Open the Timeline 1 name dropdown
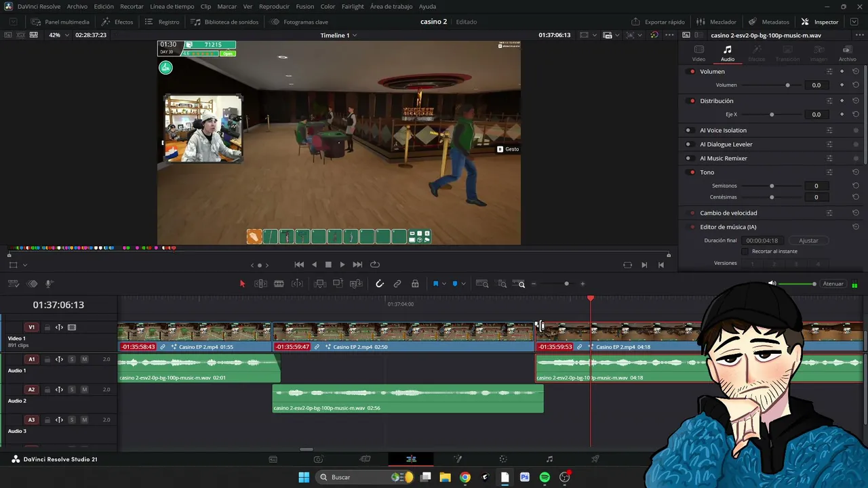The height and width of the screenshot is (488, 868). point(338,35)
